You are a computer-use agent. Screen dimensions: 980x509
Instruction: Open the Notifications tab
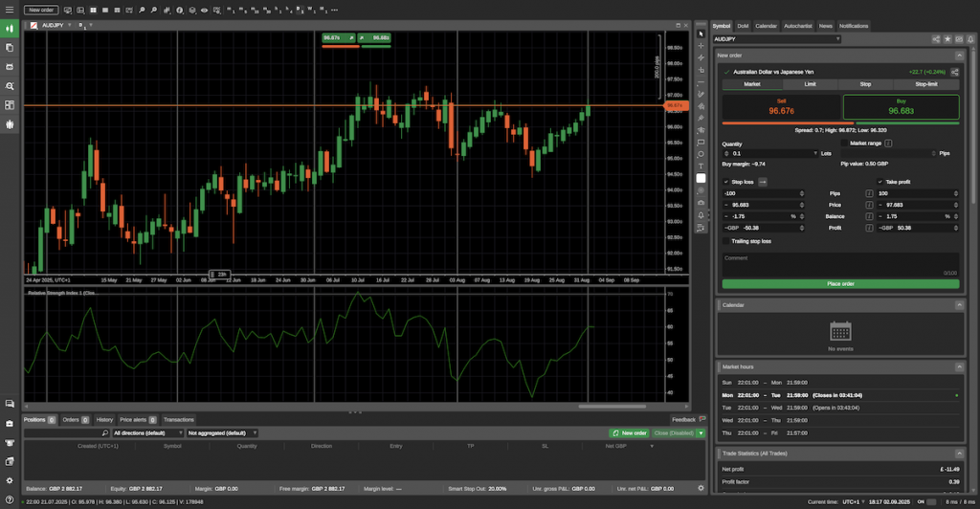854,26
